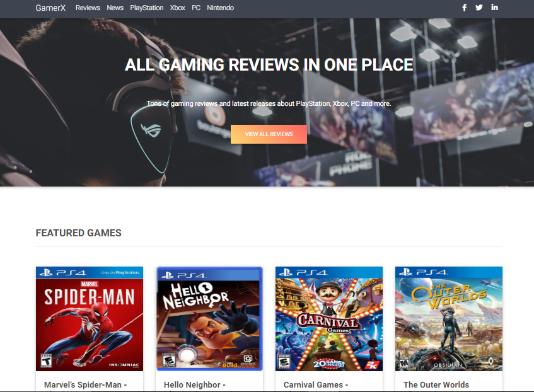This screenshot has height=392, width=534.
Task: Select The Outer Worlds cover image
Action: pyautogui.click(x=449, y=319)
